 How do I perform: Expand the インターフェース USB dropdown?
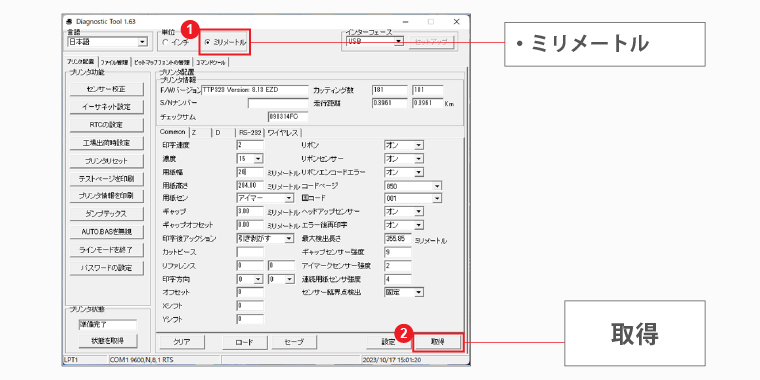pyautogui.click(x=399, y=42)
